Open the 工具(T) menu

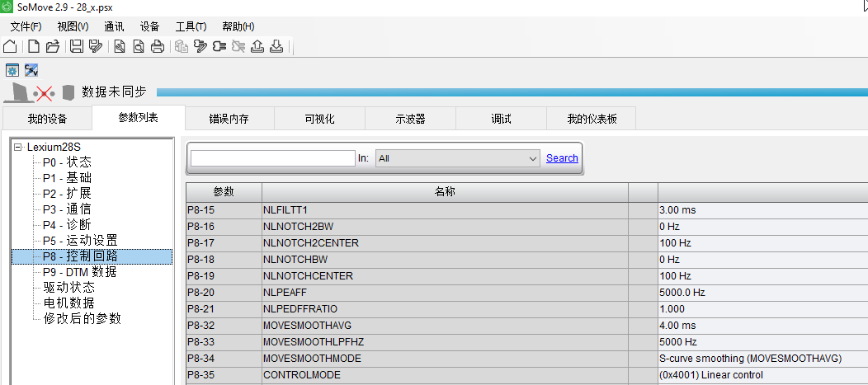[191, 26]
